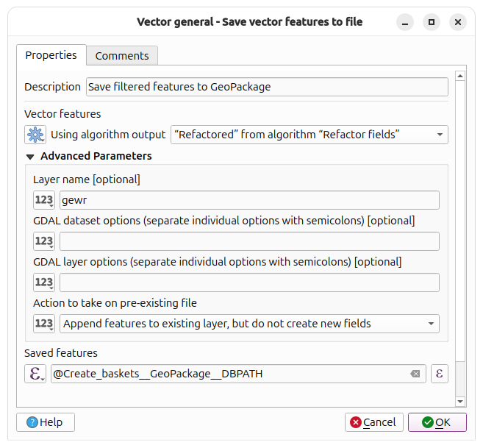Click the GDAL layer options input field
483x448 pixels.
pos(249,282)
